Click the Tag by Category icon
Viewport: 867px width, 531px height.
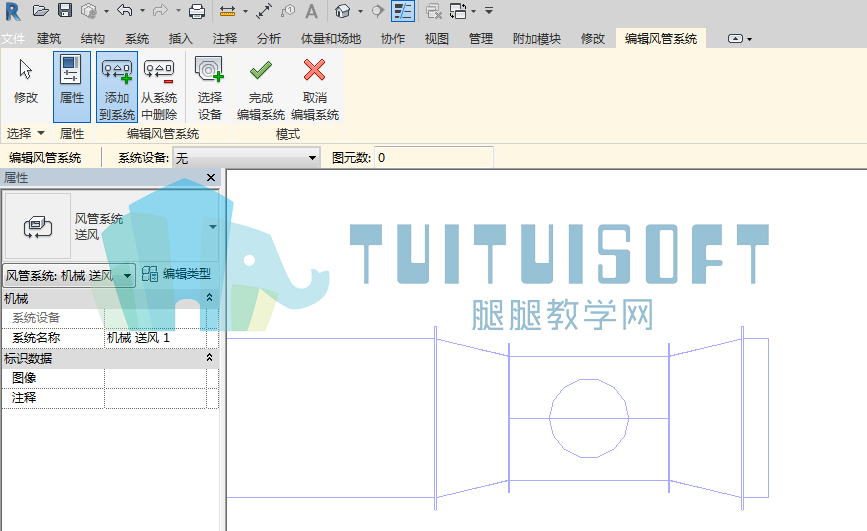pyautogui.click(x=288, y=11)
